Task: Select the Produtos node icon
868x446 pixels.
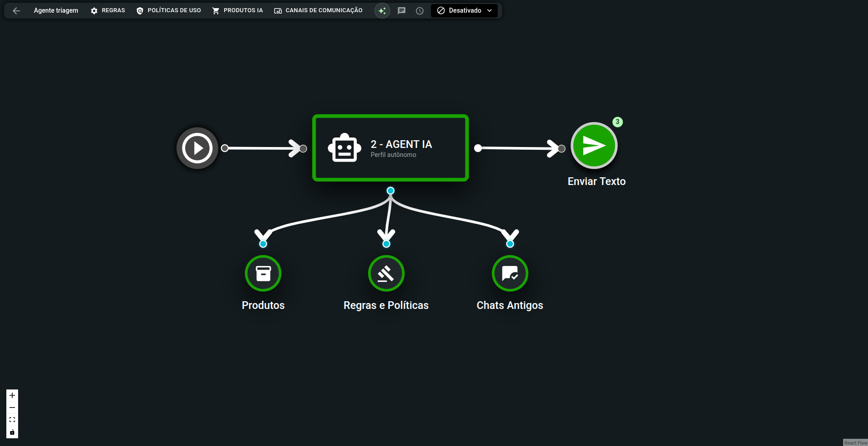Action: pyautogui.click(x=263, y=274)
